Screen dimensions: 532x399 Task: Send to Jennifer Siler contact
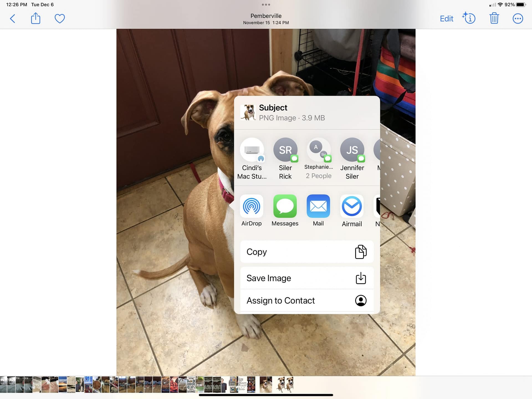click(x=352, y=150)
